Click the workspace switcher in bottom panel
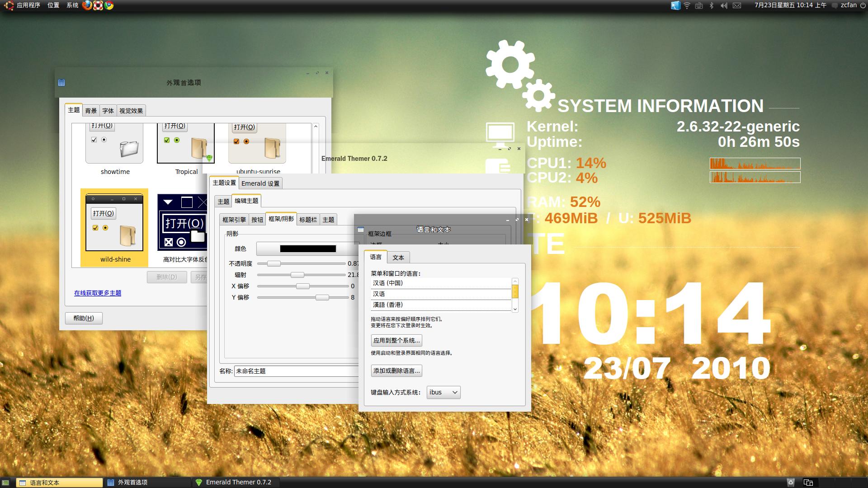This screenshot has width=868, height=488. click(808, 483)
